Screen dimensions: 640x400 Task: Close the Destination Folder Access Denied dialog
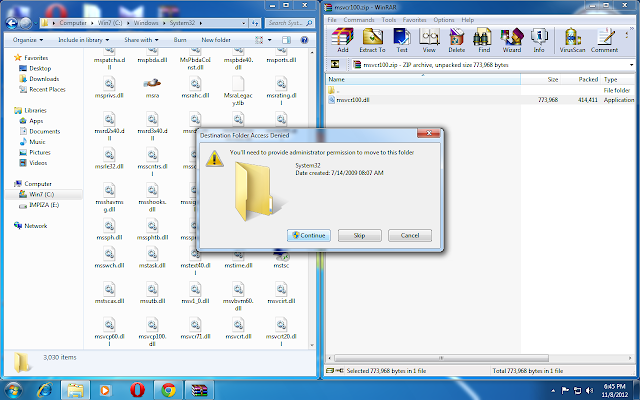(429, 133)
